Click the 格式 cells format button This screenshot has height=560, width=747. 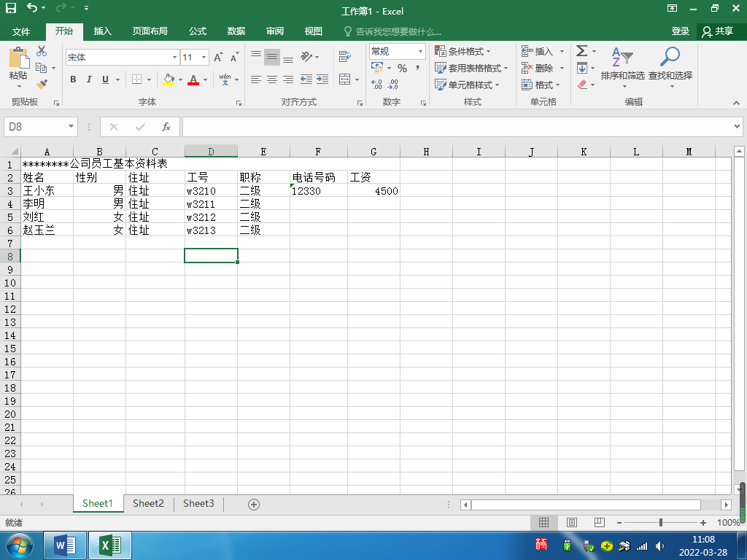click(541, 85)
